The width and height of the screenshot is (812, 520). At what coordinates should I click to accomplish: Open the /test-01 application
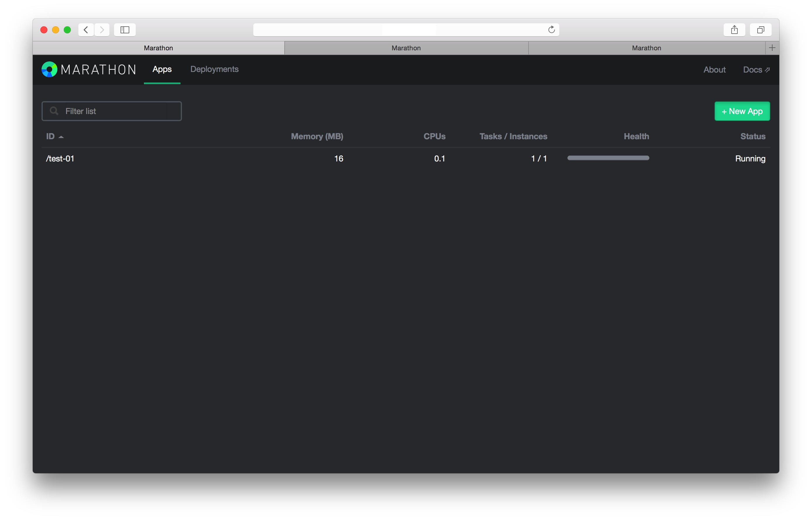(x=60, y=158)
